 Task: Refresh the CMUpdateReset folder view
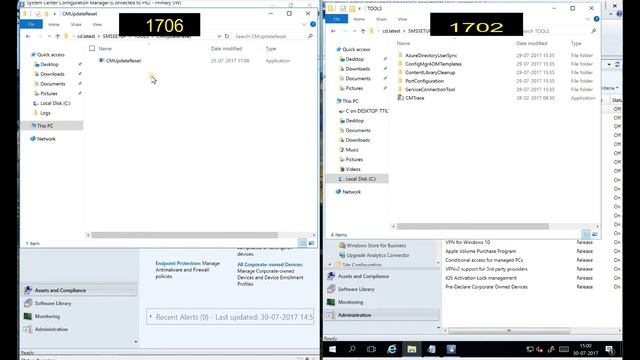tap(227, 36)
